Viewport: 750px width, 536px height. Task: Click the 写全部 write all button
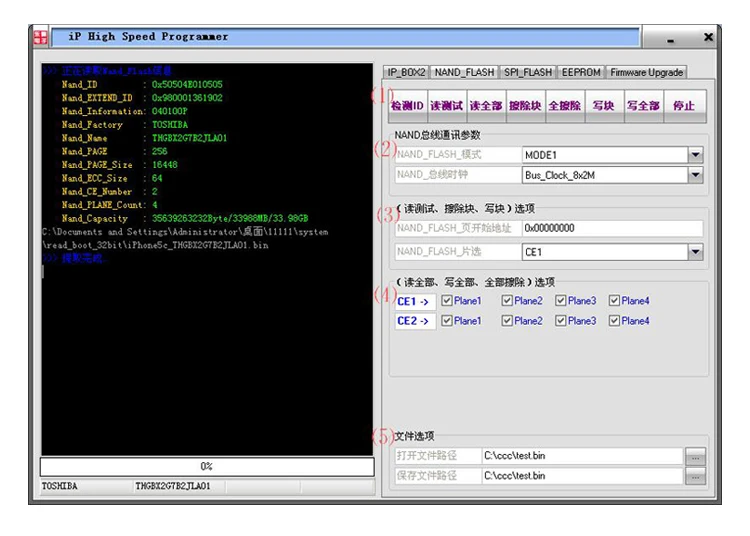pyautogui.click(x=643, y=106)
